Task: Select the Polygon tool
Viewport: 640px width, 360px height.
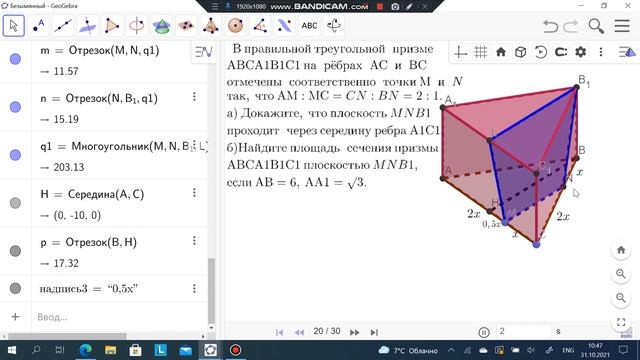Action: (112, 26)
